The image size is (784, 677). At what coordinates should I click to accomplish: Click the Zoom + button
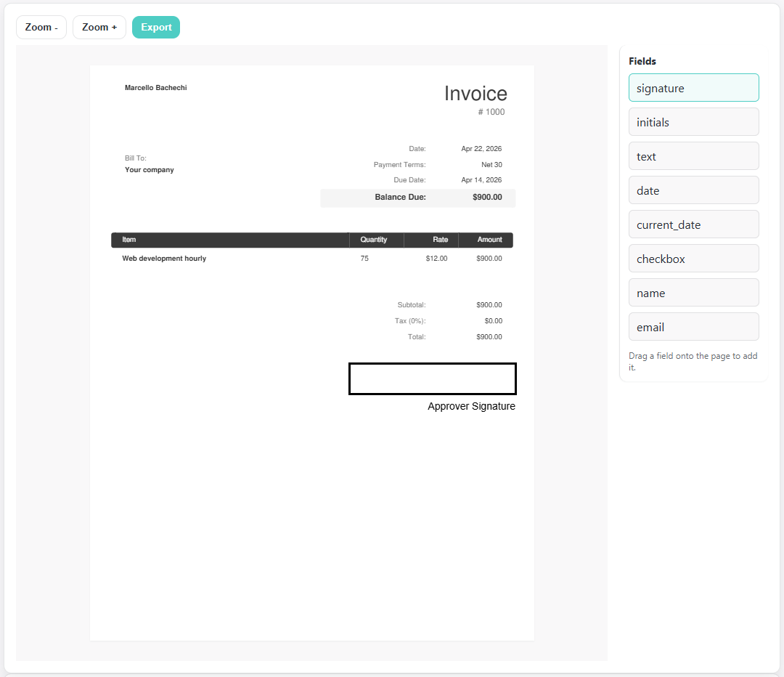click(x=99, y=27)
